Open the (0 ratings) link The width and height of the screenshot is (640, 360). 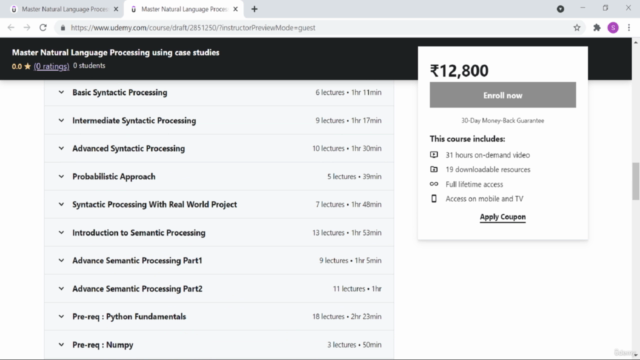51,66
